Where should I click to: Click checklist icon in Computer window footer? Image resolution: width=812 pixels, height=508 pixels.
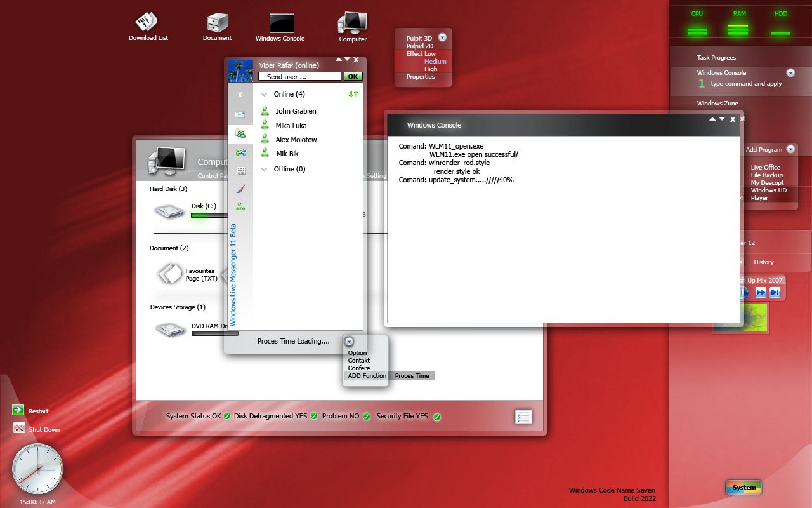coord(523,417)
